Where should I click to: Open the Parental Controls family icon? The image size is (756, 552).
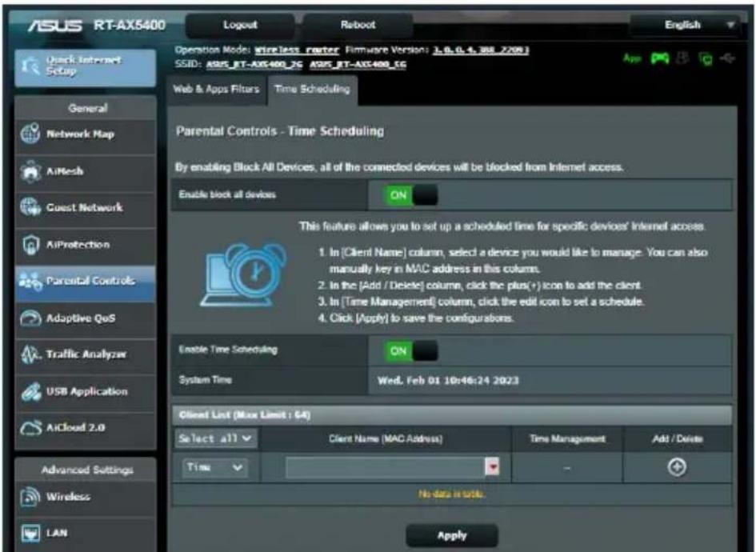coord(30,281)
